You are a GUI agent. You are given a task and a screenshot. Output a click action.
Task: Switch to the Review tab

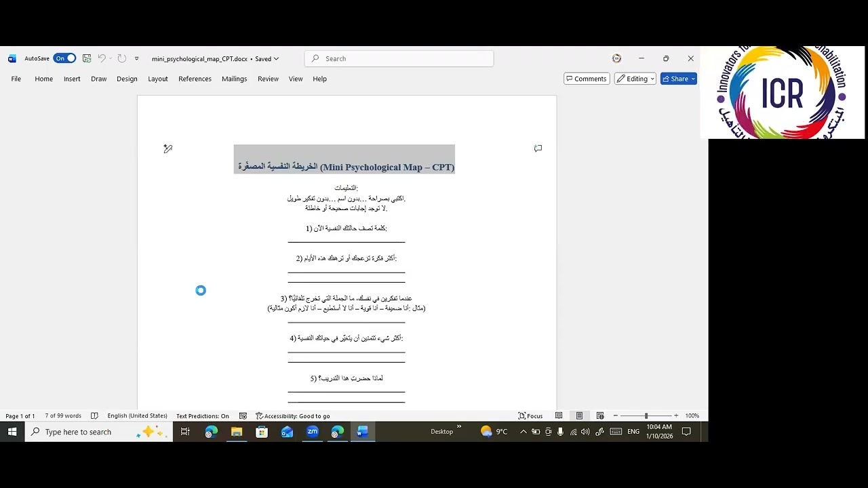point(268,79)
